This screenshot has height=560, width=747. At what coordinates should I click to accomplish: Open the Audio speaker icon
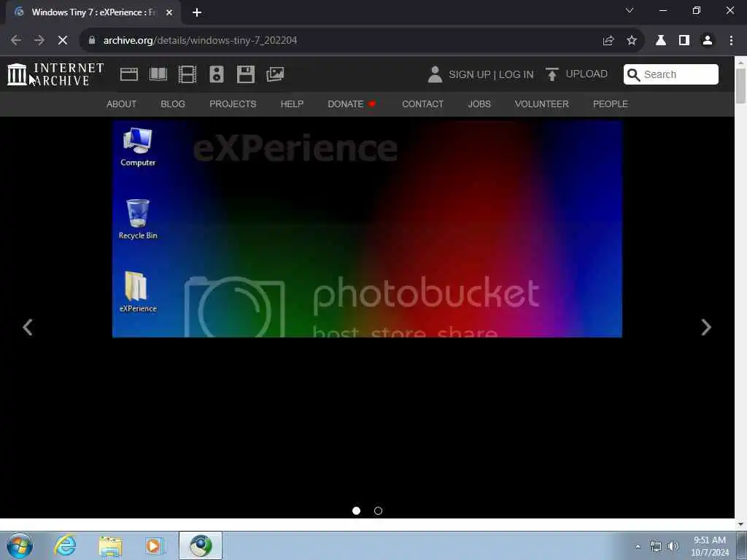(x=216, y=74)
